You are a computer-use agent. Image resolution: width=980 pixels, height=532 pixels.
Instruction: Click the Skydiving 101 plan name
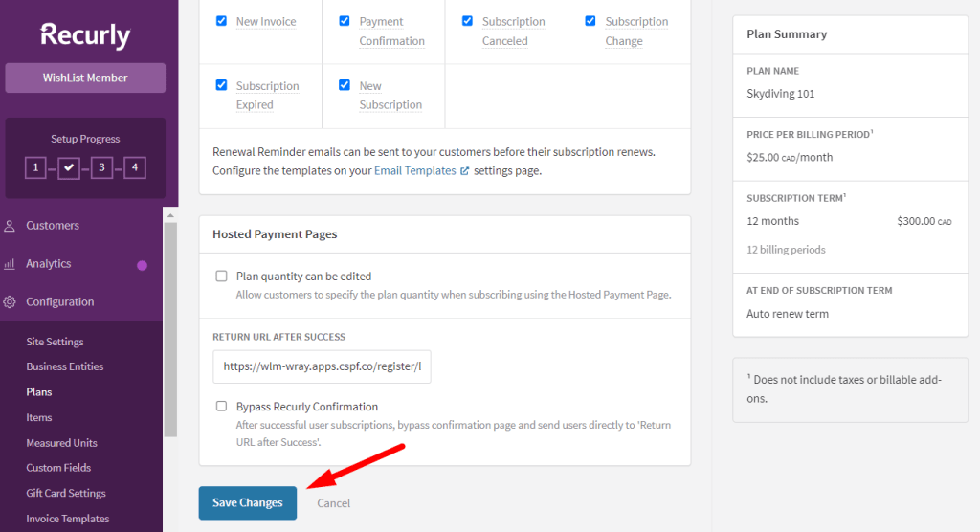(781, 94)
